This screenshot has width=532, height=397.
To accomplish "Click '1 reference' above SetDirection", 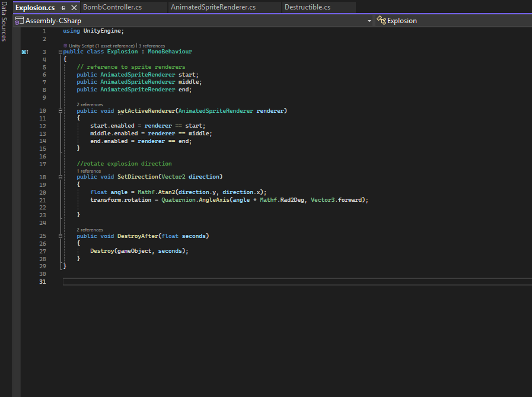I will point(88,171).
